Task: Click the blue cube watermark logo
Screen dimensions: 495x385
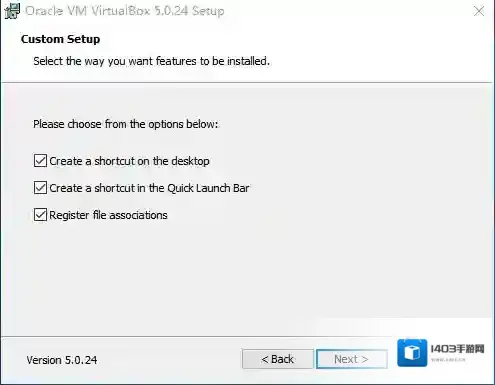Action: tap(412, 353)
